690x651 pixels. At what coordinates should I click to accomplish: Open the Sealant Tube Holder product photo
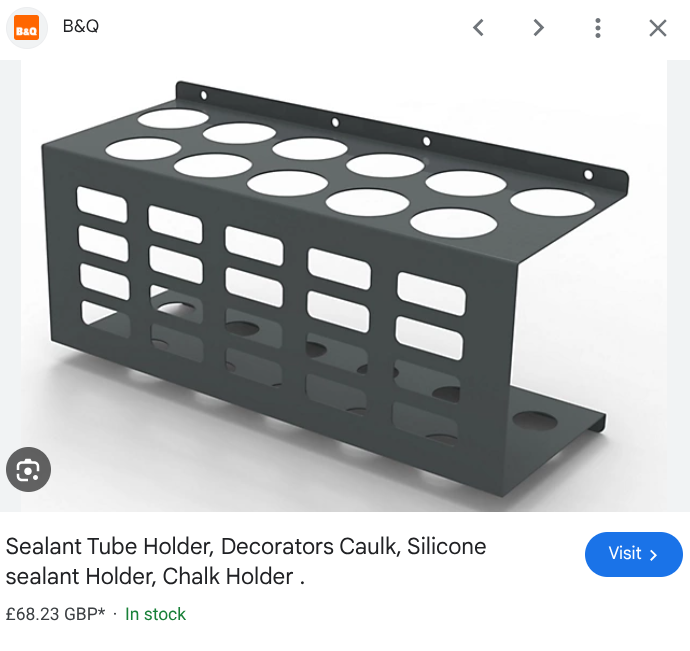click(344, 286)
